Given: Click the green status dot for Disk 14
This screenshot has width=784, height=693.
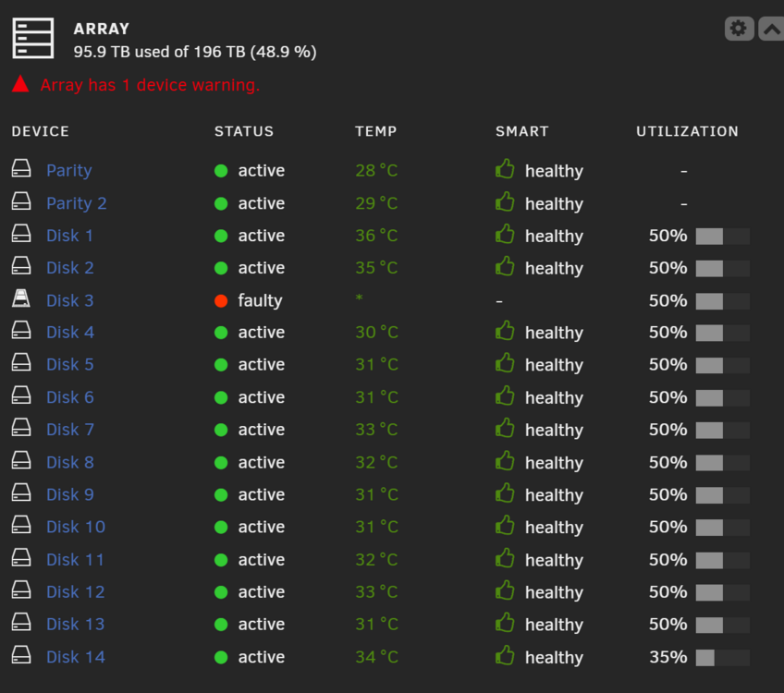Looking at the screenshot, I should [x=221, y=657].
